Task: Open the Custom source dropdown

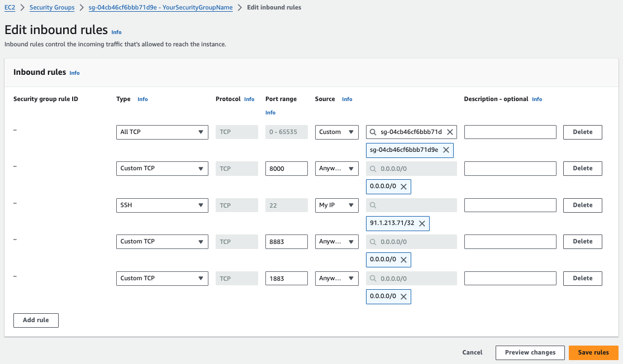Action: tap(336, 132)
